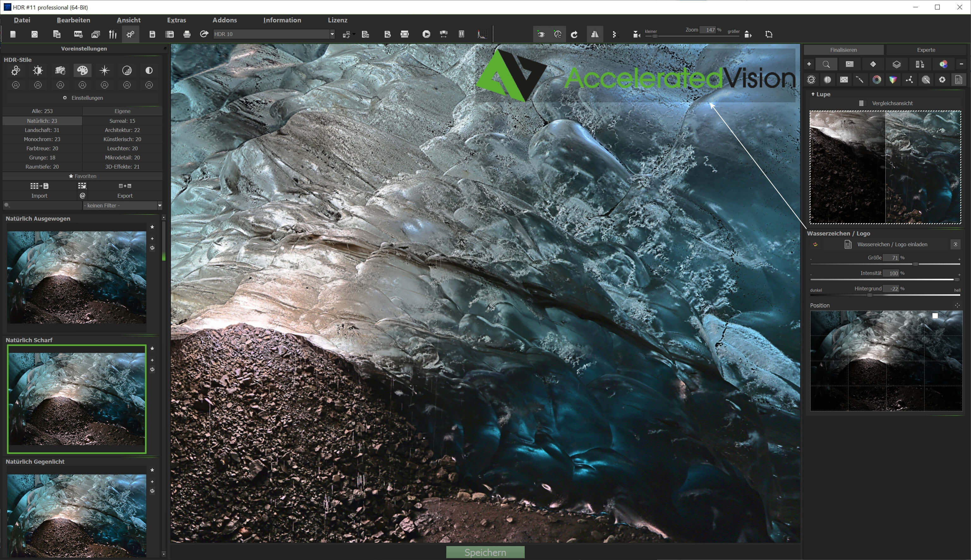Click the Speichern button
The height and width of the screenshot is (560, 971).
pos(485,552)
